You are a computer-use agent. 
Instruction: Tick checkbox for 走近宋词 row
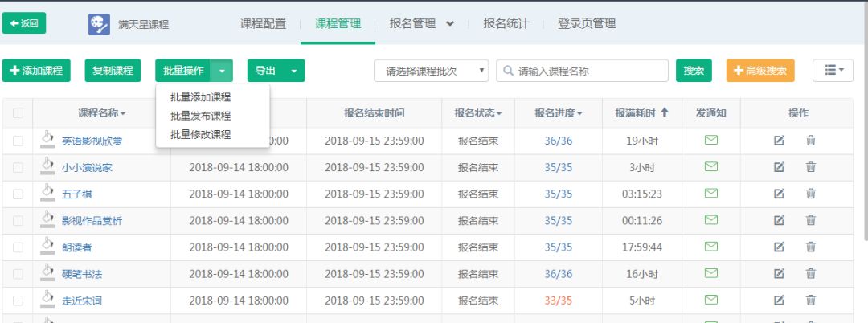[18, 301]
